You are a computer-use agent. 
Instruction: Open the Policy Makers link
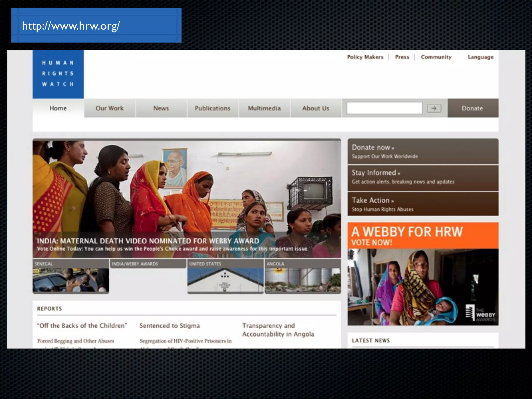[x=365, y=57]
